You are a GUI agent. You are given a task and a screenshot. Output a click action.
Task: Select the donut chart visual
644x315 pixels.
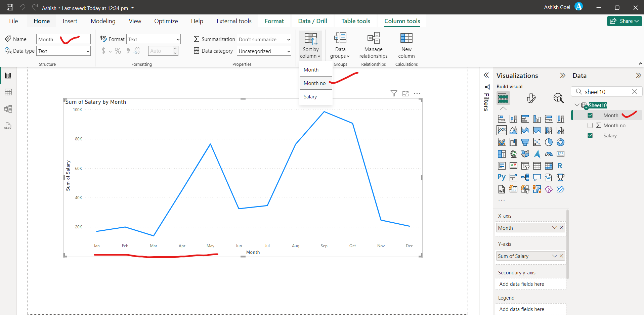(x=560, y=142)
